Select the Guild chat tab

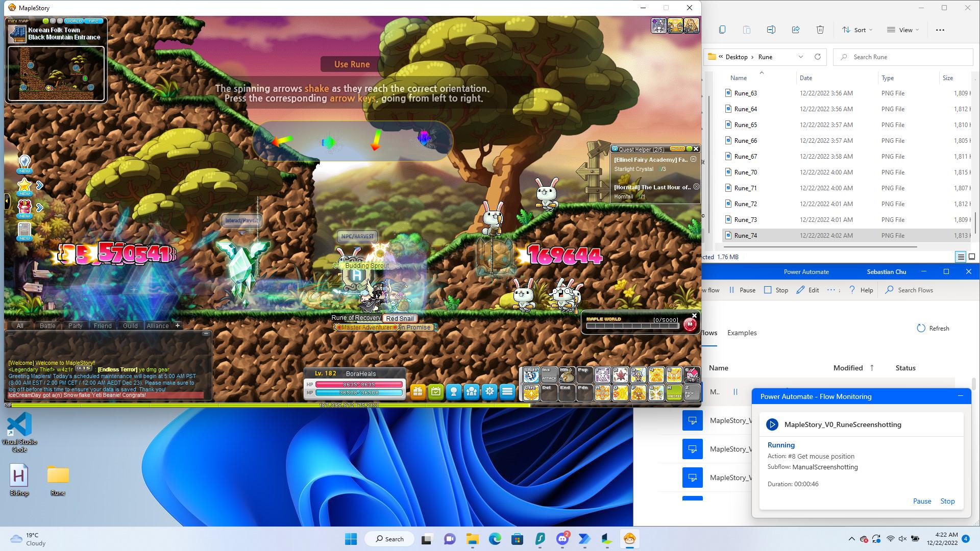coord(130,325)
